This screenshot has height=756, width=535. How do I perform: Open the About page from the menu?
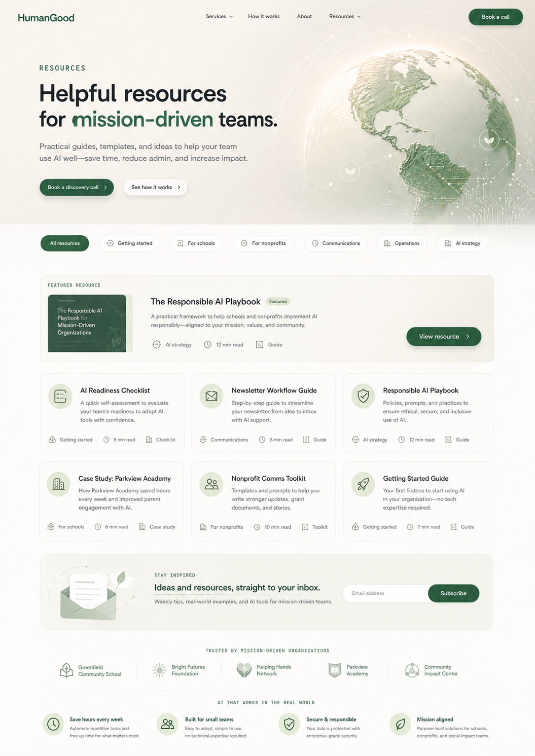tap(304, 16)
